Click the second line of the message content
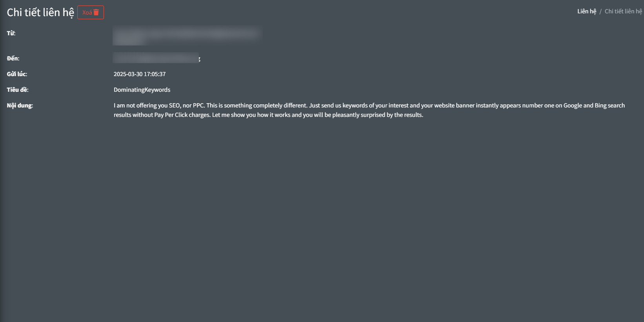Viewport: 644px width, 322px height. click(268, 115)
